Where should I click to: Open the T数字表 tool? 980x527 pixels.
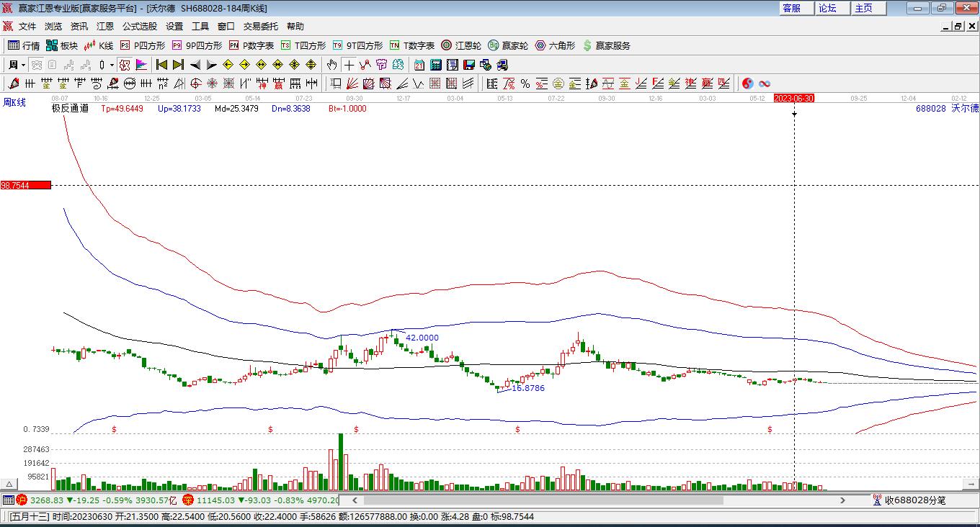tap(412, 45)
